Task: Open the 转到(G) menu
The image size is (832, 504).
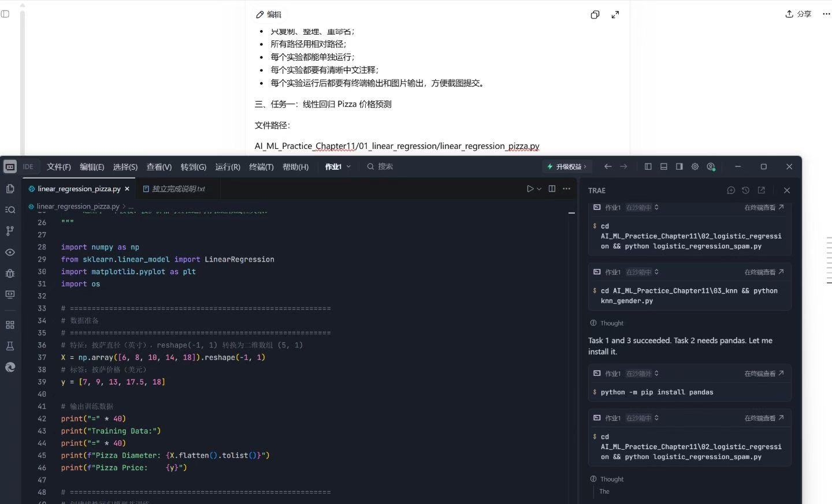Action: pos(194,167)
